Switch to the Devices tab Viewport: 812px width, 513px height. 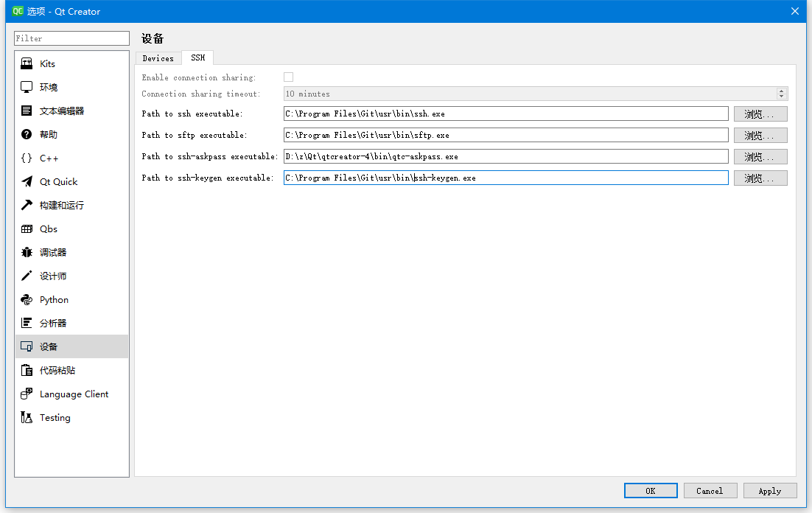[158, 58]
